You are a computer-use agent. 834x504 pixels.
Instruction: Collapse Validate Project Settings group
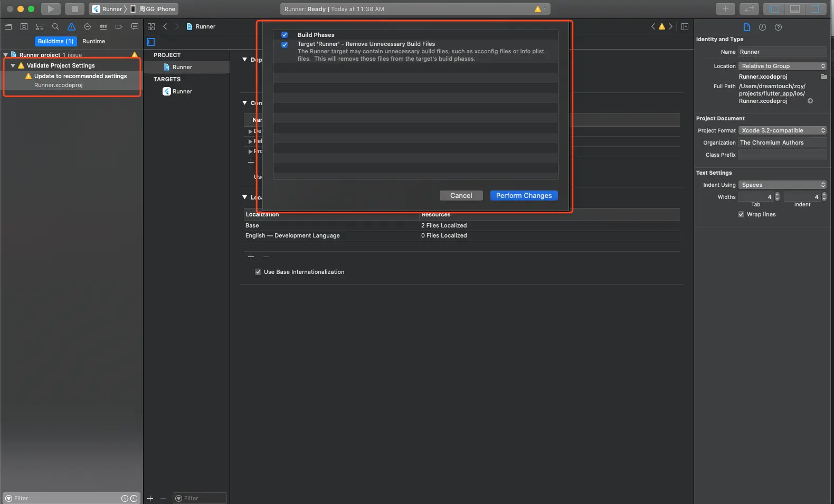13,65
